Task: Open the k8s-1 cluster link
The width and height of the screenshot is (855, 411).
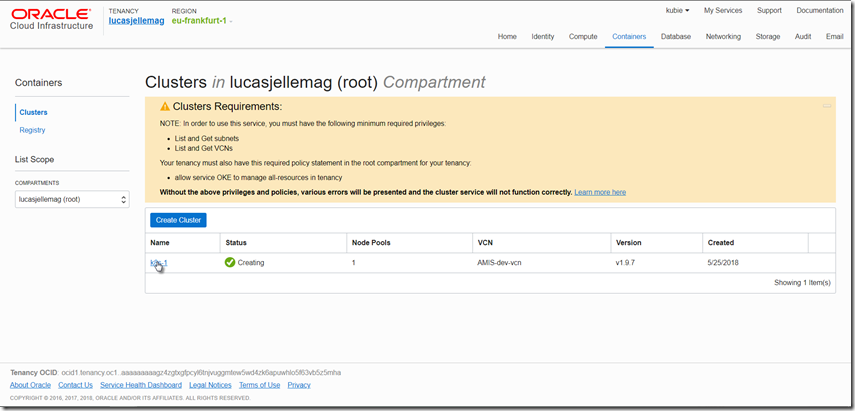Action: pyautogui.click(x=159, y=263)
